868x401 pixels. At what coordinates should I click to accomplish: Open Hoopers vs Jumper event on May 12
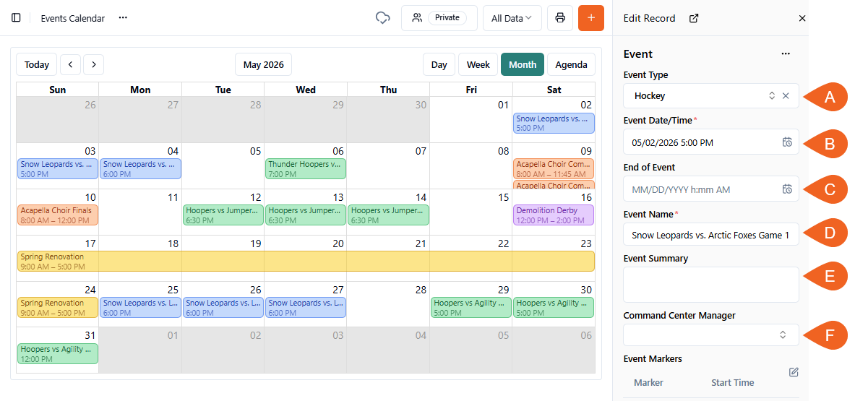[x=223, y=215]
